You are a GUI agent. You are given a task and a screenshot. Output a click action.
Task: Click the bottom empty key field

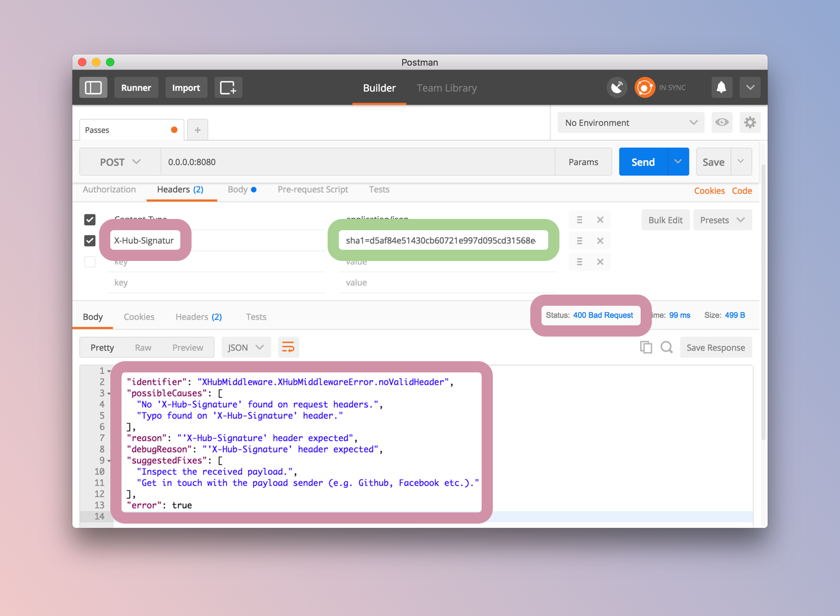[x=216, y=283]
